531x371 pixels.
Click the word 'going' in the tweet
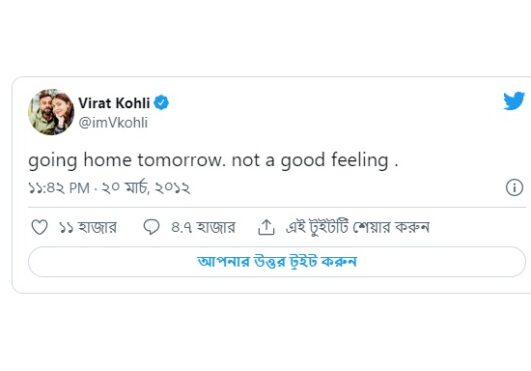[x=52, y=161]
